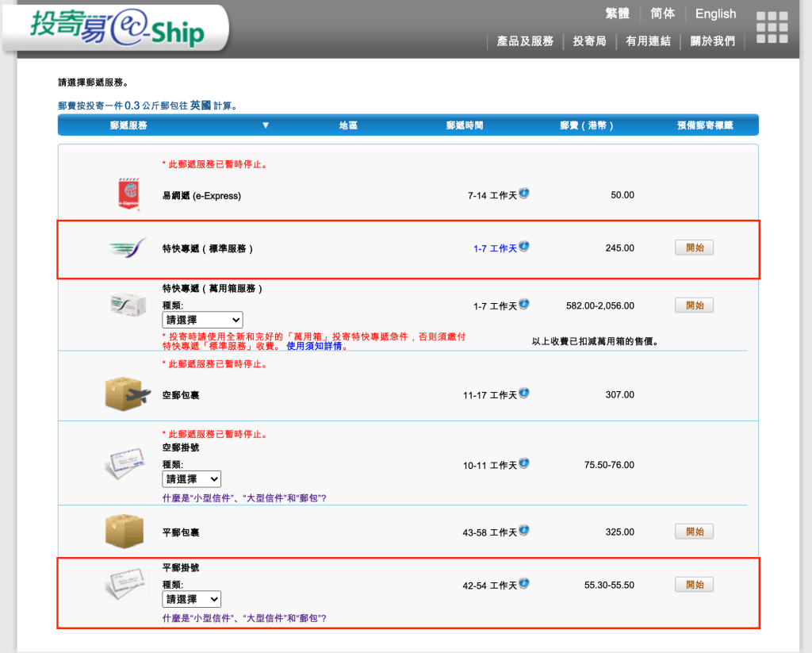Open 種類 dropdown for Speedpost multipack service

point(202,320)
